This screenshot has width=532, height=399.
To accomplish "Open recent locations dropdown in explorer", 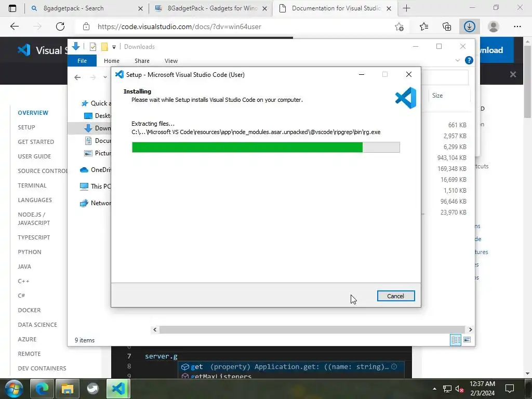I will (105, 77).
